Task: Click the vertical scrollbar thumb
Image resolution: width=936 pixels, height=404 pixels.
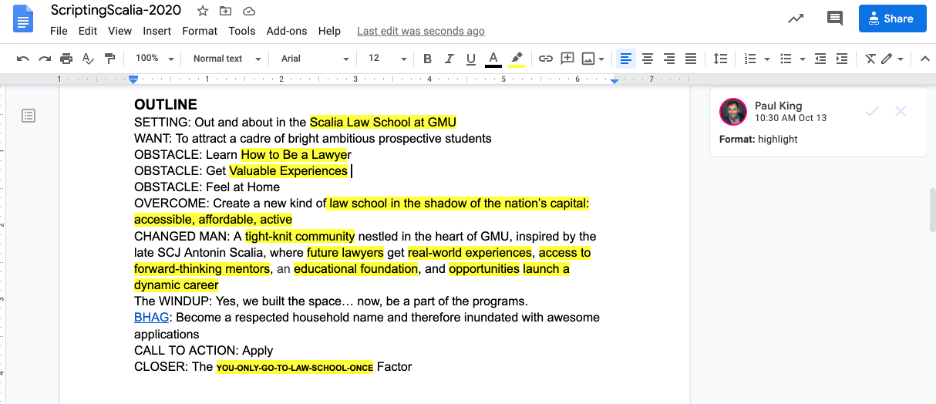Action: [932, 210]
